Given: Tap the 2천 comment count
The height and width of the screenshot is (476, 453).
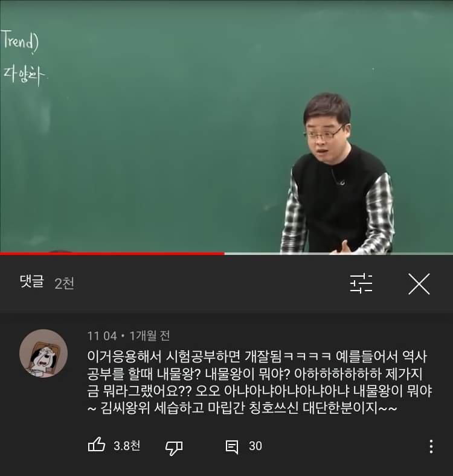Looking at the screenshot, I should [65, 283].
